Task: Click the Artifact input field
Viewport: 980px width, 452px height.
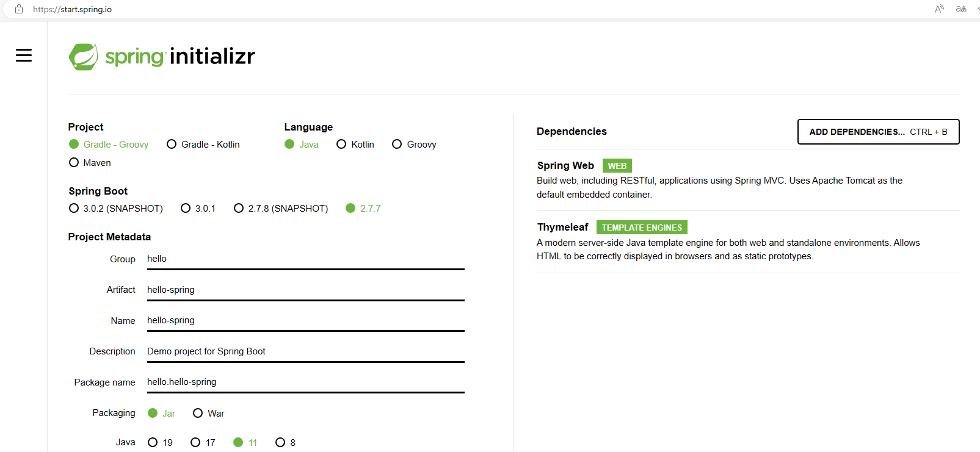Action: 305,290
